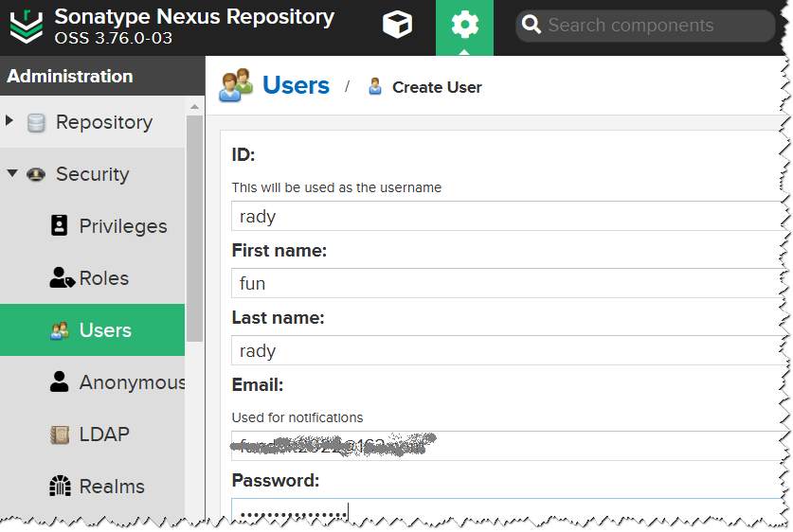Image resolution: width=793 pixels, height=532 pixels.
Task: Expand the Repository tree node arrow
Action: (x=9, y=121)
